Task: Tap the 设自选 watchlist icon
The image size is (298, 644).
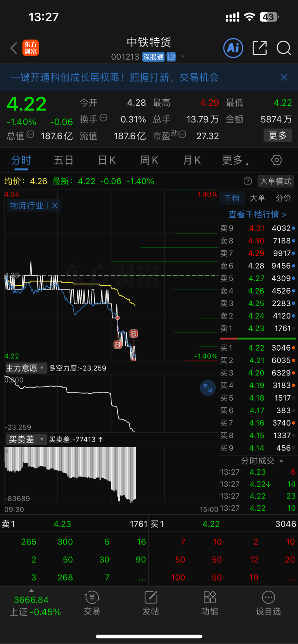Action: [268, 603]
